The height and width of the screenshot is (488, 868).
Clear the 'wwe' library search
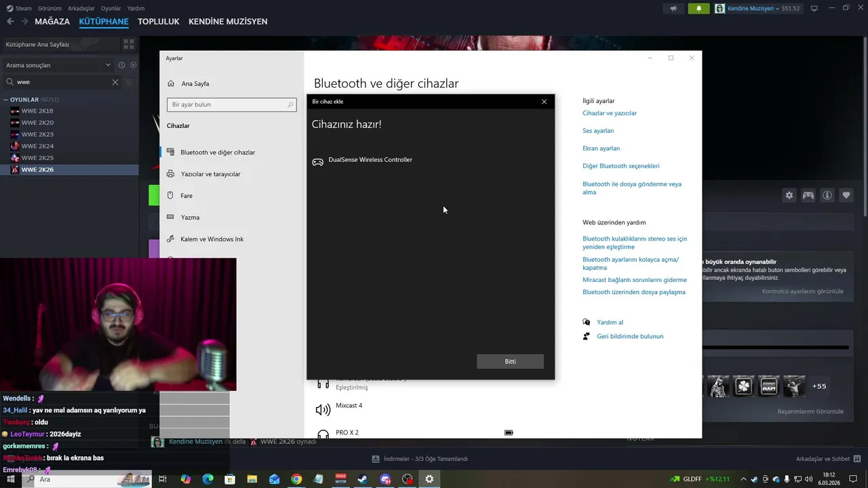coord(115,82)
